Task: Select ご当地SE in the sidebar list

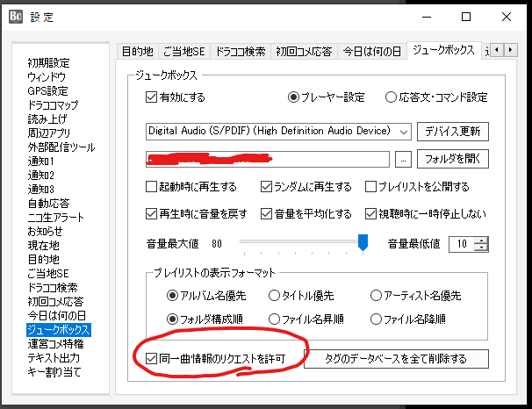Action: (x=48, y=274)
